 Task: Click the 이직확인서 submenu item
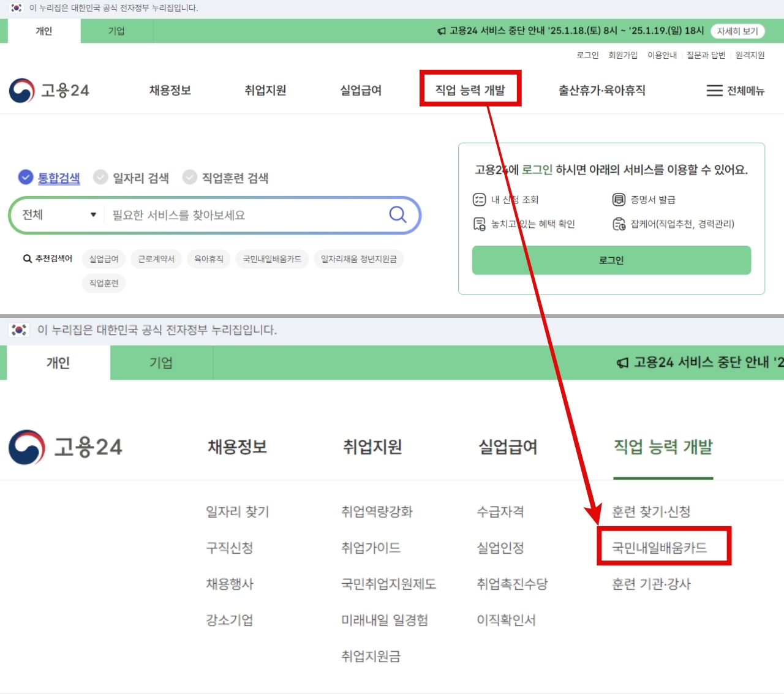(507, 620)
